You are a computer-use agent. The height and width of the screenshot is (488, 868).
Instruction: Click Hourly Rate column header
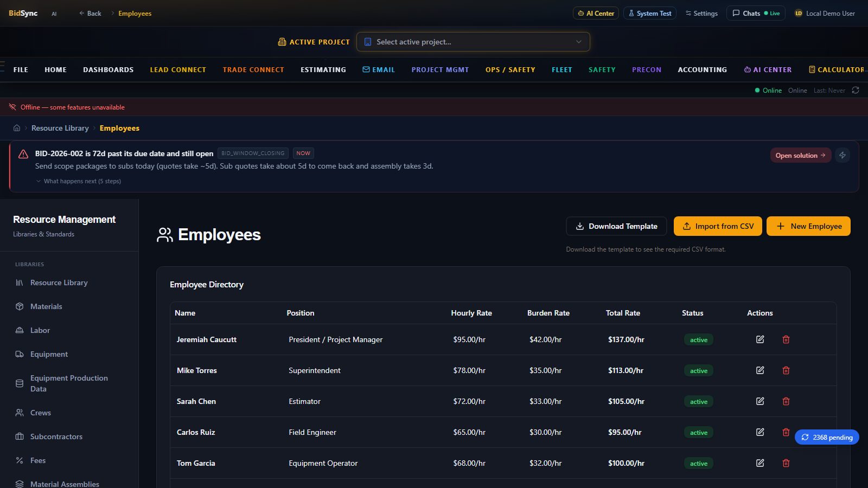tap(471, 313)
